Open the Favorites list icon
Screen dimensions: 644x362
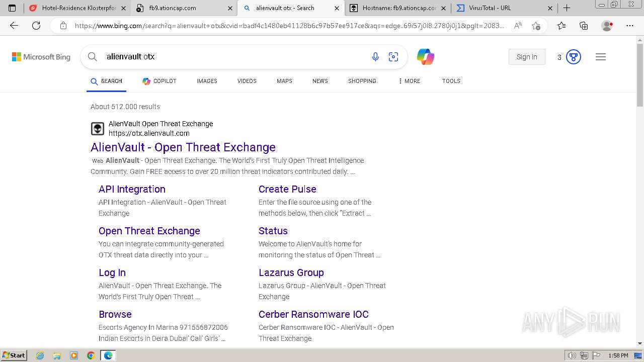tap(561, 26)
